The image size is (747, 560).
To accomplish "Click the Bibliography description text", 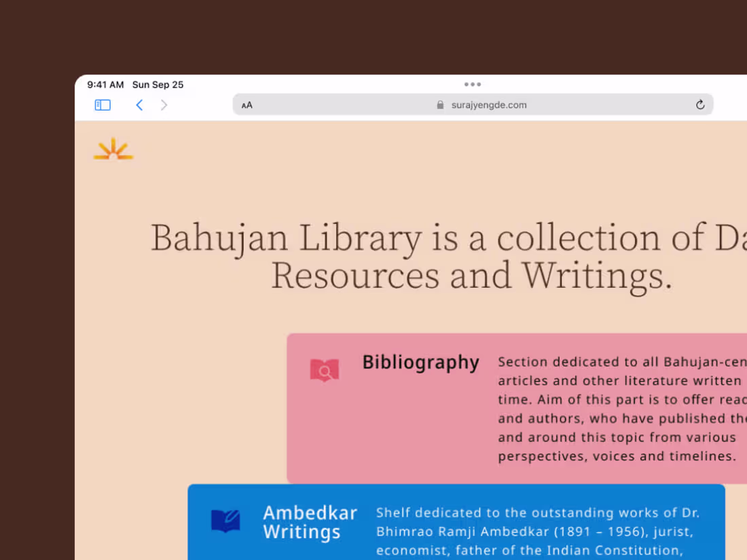I will pos(611,407).
